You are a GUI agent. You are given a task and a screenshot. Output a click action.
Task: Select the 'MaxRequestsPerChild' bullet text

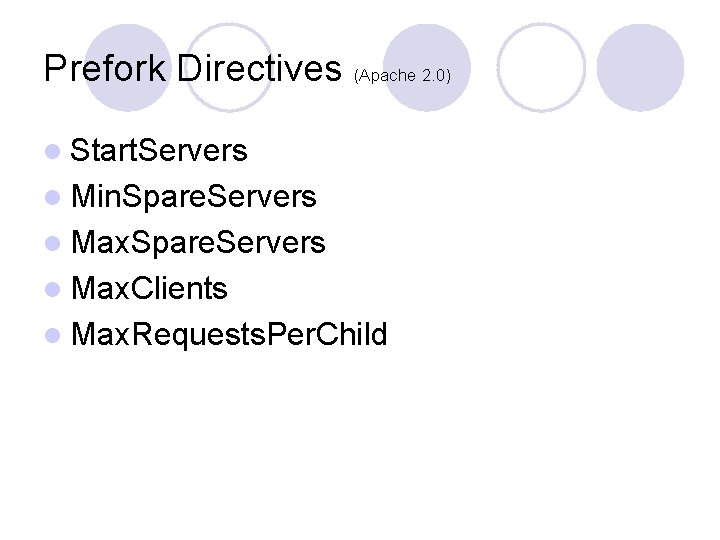pos(230,334)
